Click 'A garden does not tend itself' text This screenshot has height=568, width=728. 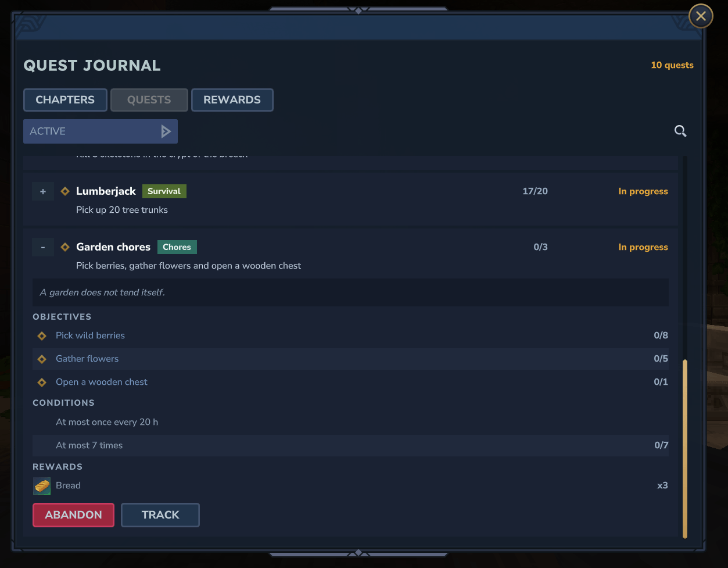[x=102, y=292]
